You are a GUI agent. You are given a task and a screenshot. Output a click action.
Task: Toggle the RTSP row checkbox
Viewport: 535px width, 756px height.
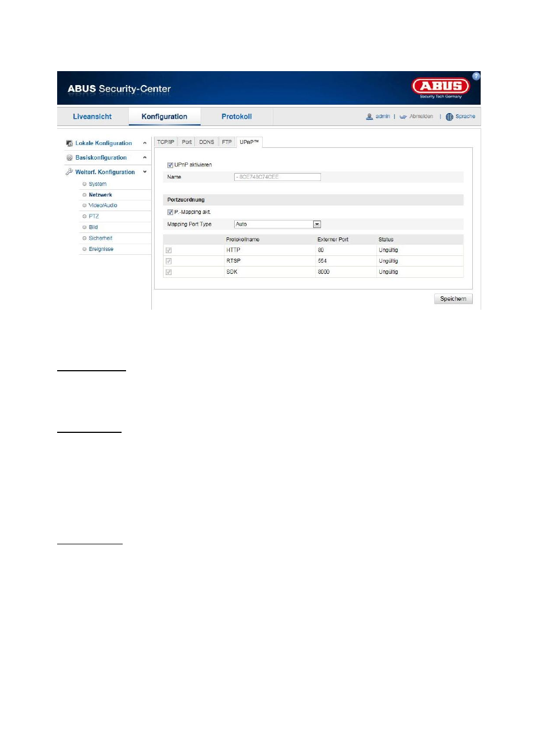tap(169, 261)
